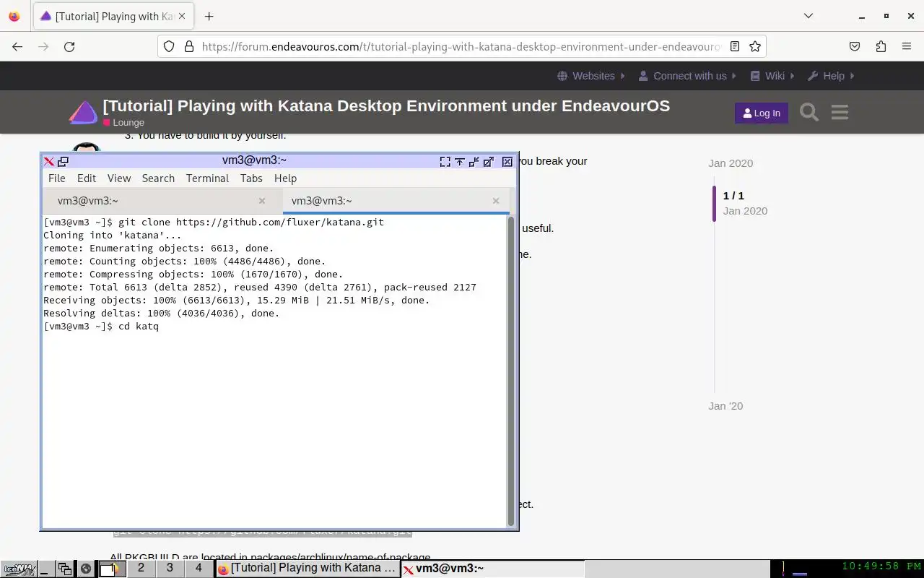Image resolution: width=924 pixels, height=578 pixels.
Task: Reload the current page
Action: pos(69,46)
